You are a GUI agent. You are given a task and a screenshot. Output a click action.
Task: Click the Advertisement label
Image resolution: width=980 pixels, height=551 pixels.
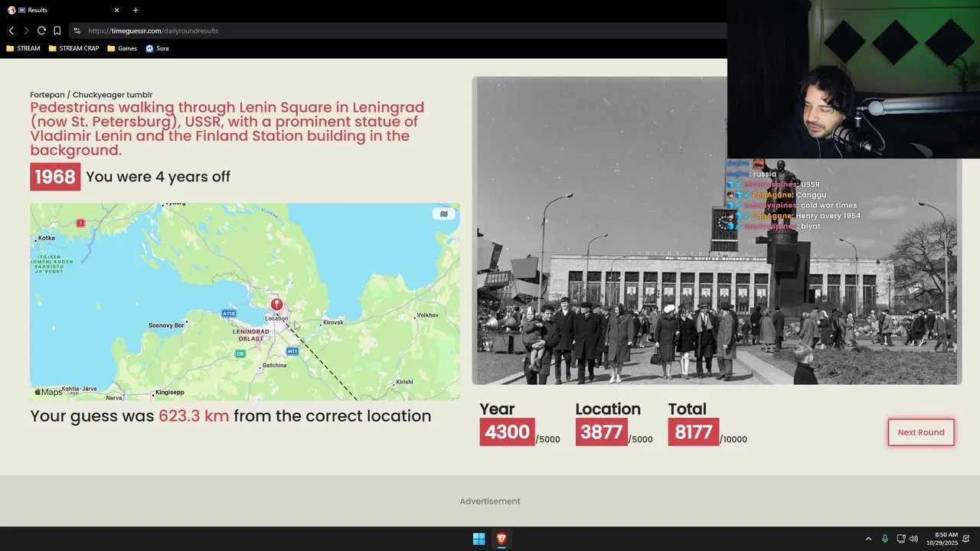(490, 501)
